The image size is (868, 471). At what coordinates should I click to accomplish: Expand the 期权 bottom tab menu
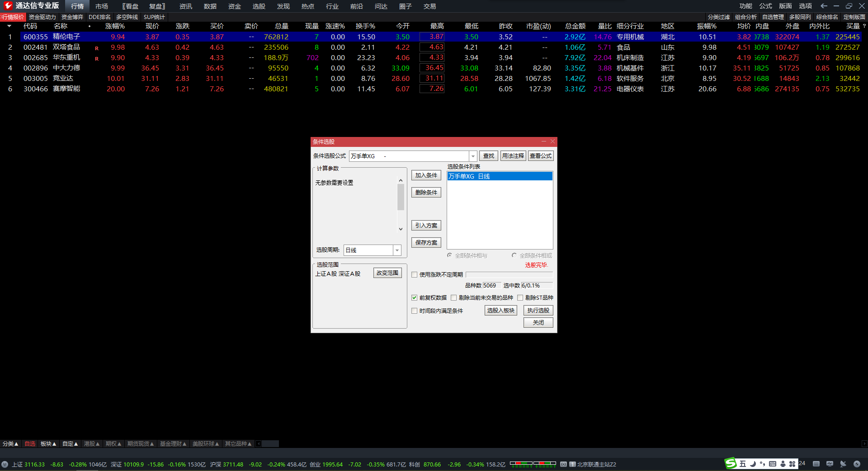click(113, 444)
